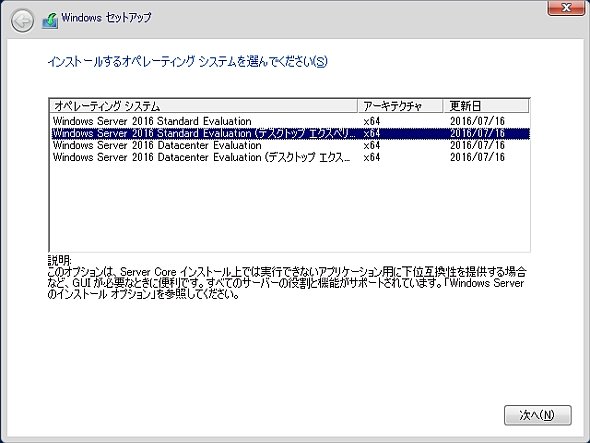Close the Windows Setup window
This screenshot has height=443, width=590.
click(566, 8)
